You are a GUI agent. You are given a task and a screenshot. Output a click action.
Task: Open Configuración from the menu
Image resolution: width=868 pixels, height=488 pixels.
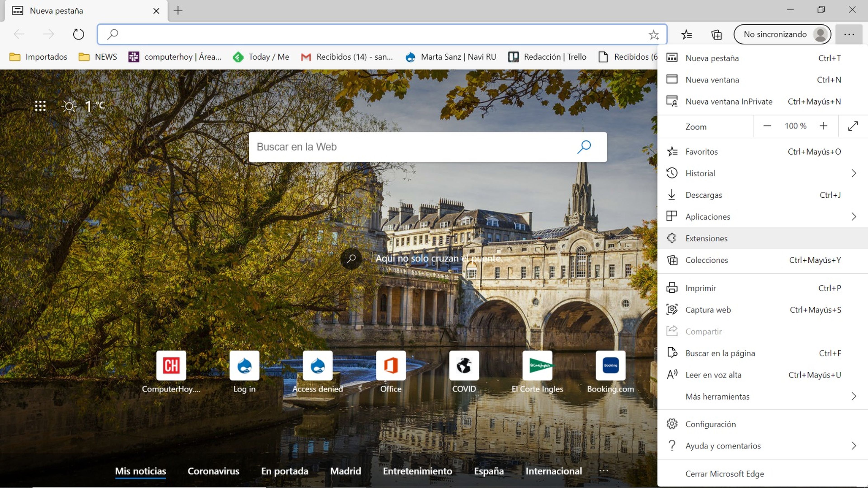(x=710, y=424)
